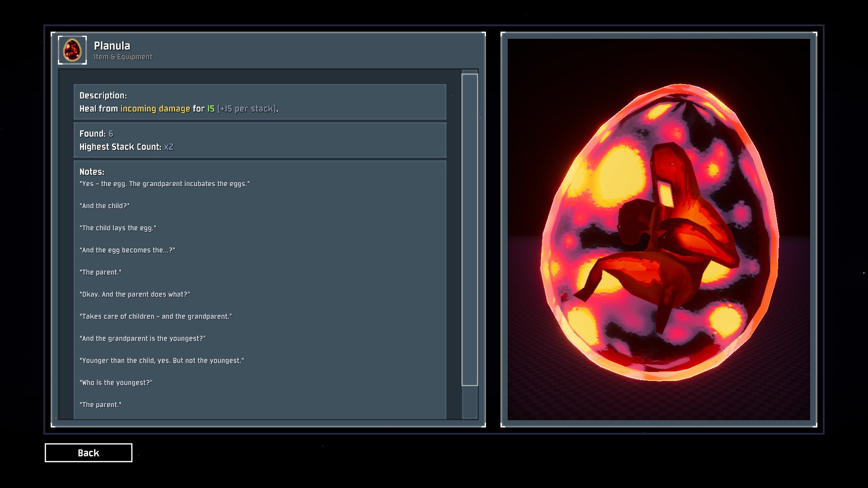
Task: Click the Found count line
Action: click(x=96, y=134)
